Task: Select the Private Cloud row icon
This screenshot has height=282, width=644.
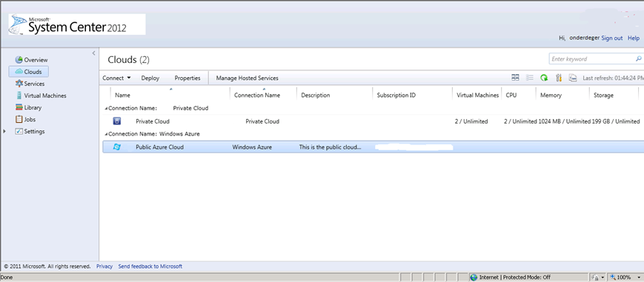Action: coord(116,121)
